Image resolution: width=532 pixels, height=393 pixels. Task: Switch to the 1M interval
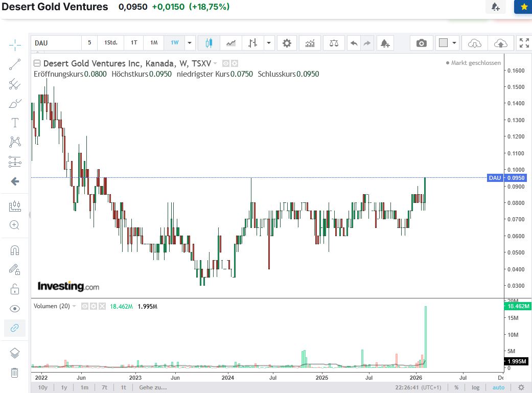[153, 43]
